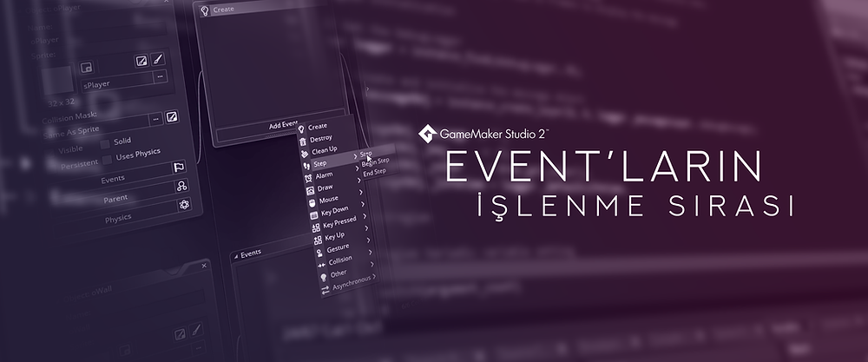Click the flag icon on Events row
The height and width of the screenshot is (362, 868).
point(180,168)
